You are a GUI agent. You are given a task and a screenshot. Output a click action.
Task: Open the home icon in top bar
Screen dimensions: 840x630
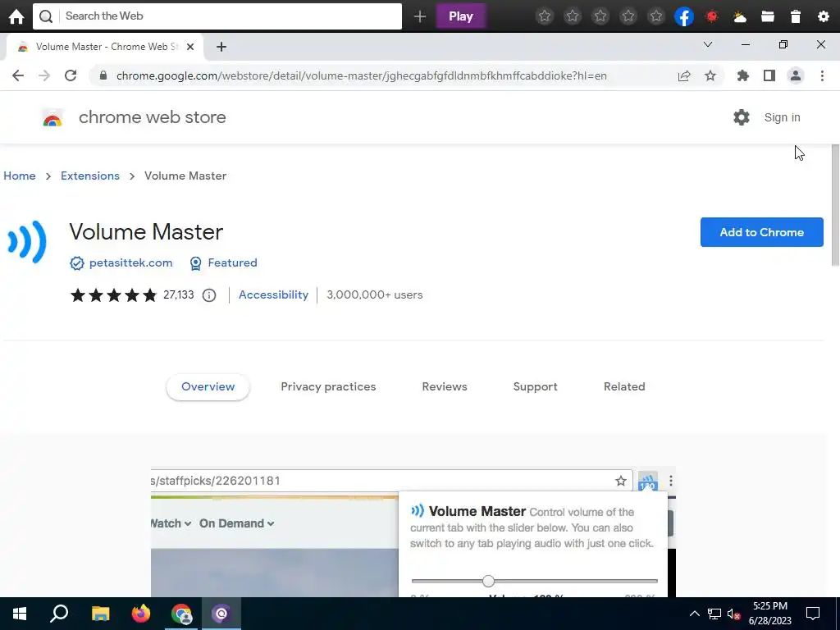pyautogui.click(x=16, y=16)
